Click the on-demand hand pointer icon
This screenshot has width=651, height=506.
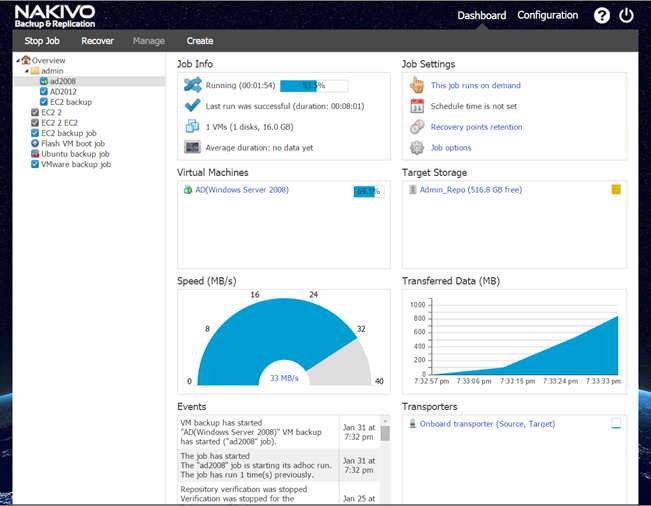pyautogui.click(x=417, y=85)
